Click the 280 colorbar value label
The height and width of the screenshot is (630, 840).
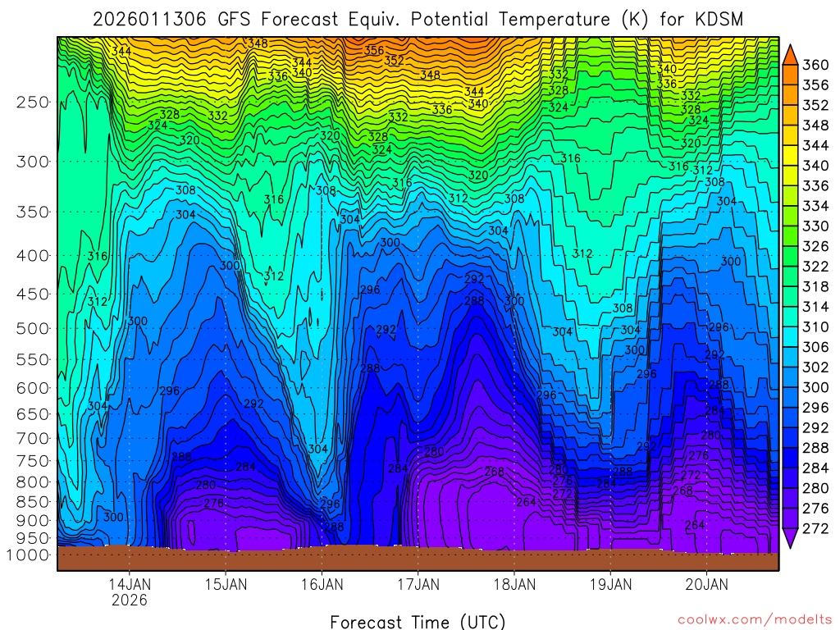[x=815, y=489]
